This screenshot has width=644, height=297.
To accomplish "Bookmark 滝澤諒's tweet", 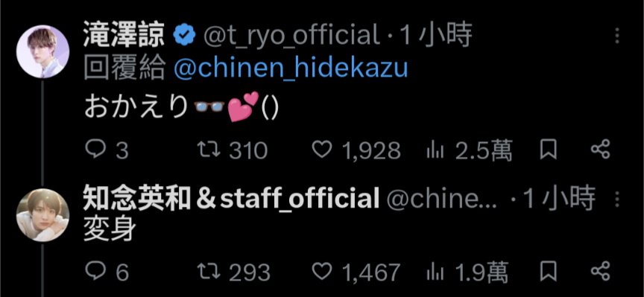I will click(x=549, y=150).
